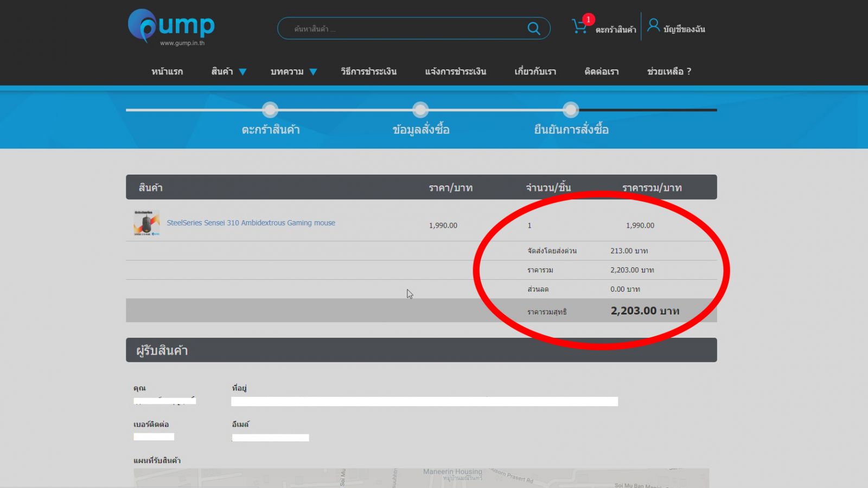
Task: Click the Gump logo
Action: (171, 27)
